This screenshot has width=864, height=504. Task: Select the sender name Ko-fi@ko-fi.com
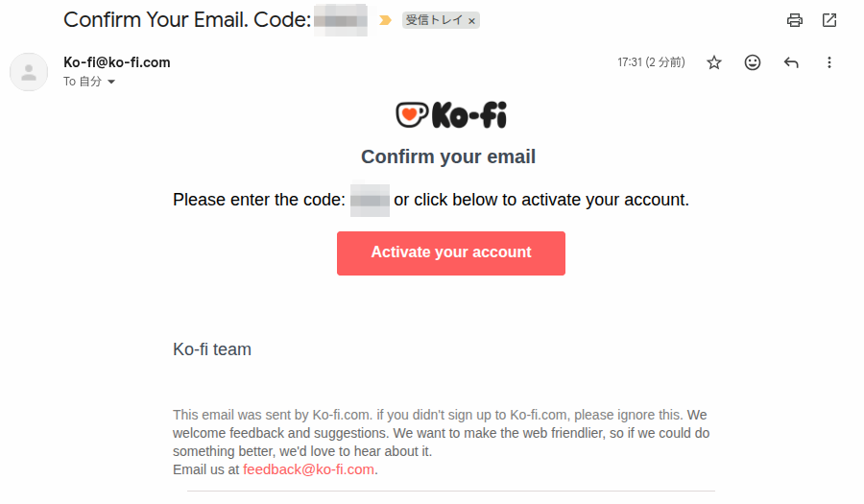click(x=117, y=62)
